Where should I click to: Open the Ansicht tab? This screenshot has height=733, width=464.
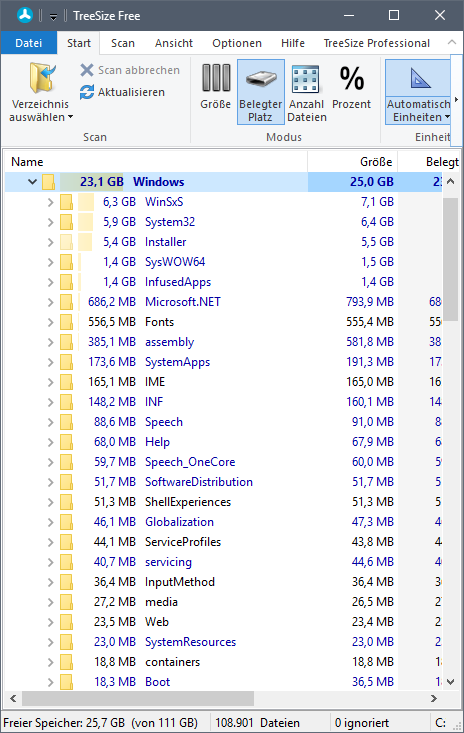[174, 43]
